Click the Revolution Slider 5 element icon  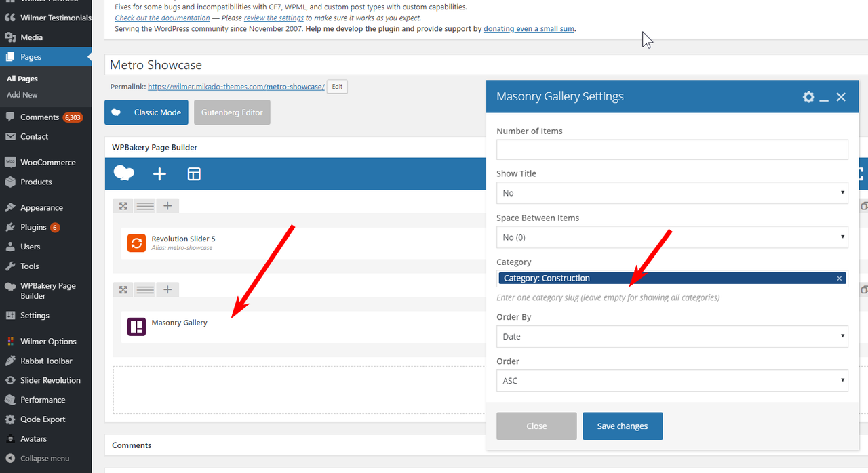pos(136,243)
